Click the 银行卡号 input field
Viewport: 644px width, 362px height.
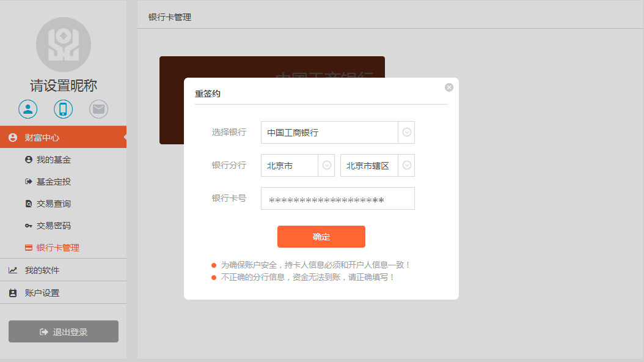point(337,199)
